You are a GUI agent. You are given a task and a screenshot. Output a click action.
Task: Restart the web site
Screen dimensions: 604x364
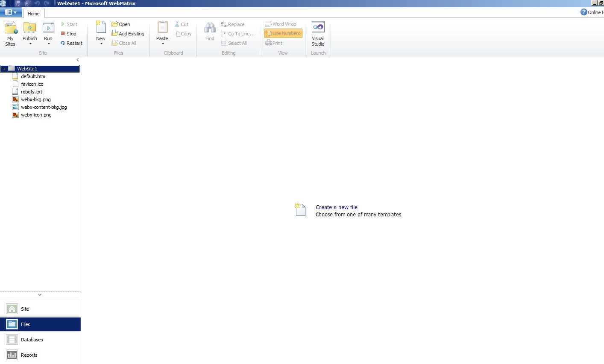pyautogui.click(x=71, y=43)
